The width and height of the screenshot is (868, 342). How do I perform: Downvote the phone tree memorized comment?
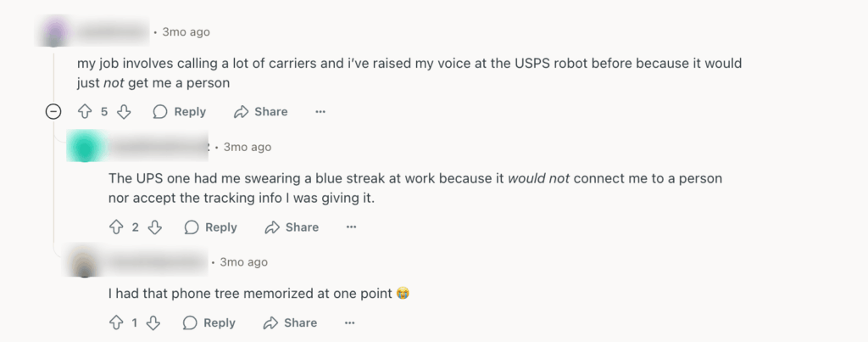pyautogui.click(x=153, y=322)
